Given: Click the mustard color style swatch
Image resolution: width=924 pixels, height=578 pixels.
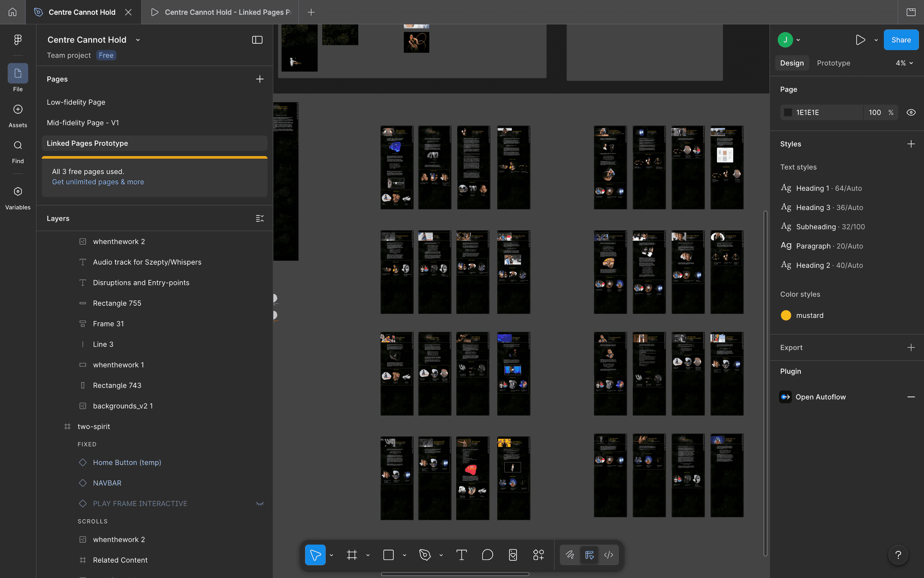Looking at the screenshot, I should 785,315.
